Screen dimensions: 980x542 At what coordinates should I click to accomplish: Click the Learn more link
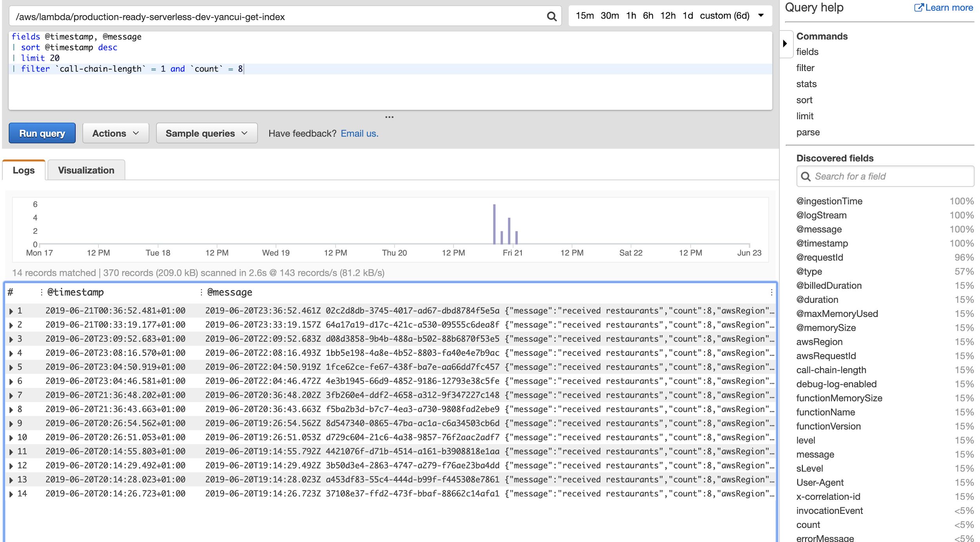(943, 8)
